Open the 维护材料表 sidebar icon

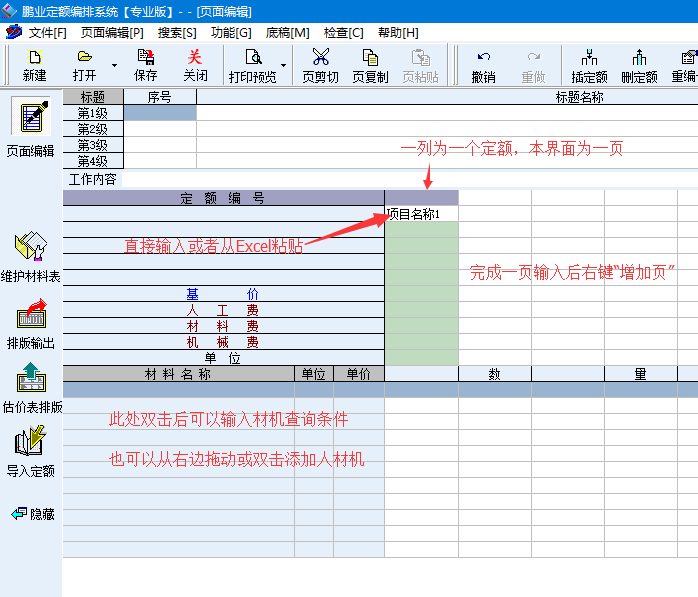coord(30,246)
